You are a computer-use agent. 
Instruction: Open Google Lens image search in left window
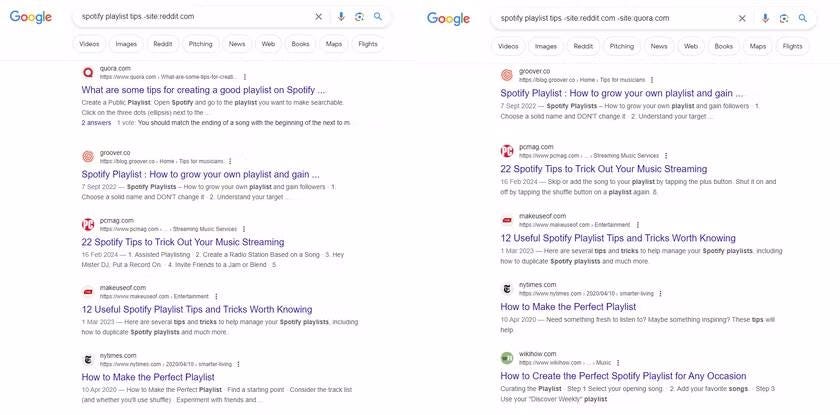(x=359, y=17)
